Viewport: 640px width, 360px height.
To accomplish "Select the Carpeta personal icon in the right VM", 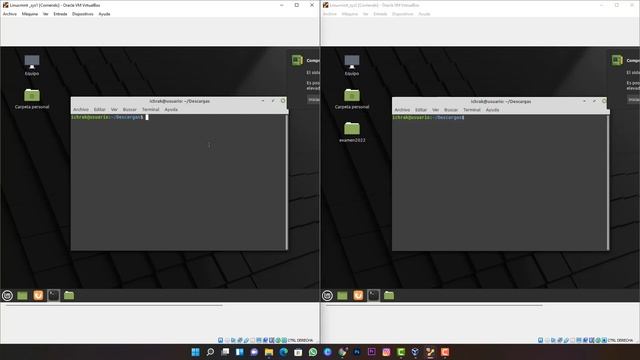I will 352,99.
